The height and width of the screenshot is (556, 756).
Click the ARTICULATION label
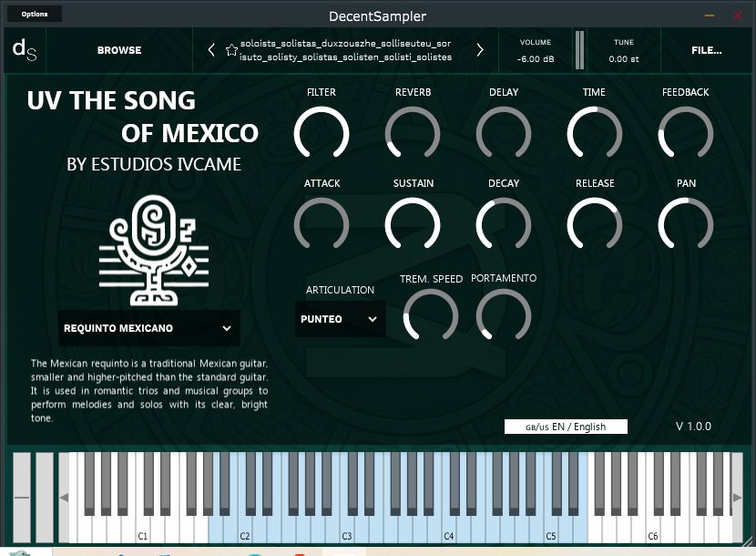[x=340, y=290]
